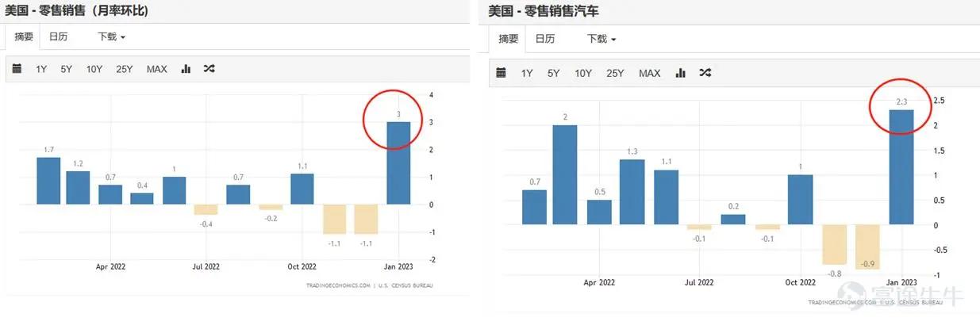The height and width of the screenshot is (325, 980).
Task: Click compare shuffle icon in left chart toolbar
Action: pyautogui.click(x=209, y=69)
